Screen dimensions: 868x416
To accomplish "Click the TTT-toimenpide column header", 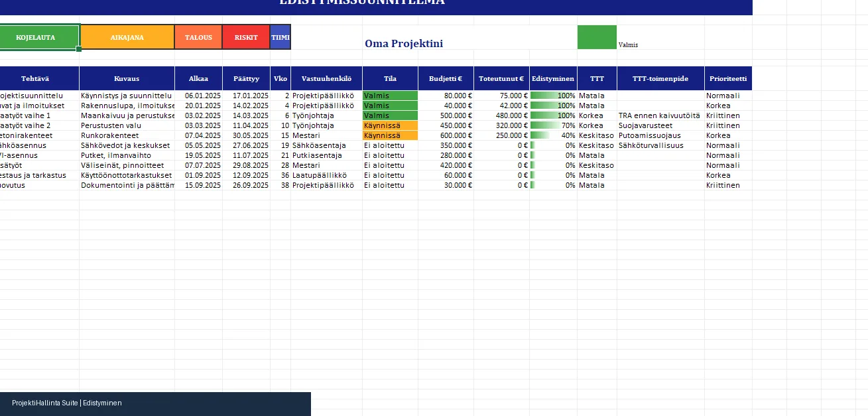I will point(660,78).
